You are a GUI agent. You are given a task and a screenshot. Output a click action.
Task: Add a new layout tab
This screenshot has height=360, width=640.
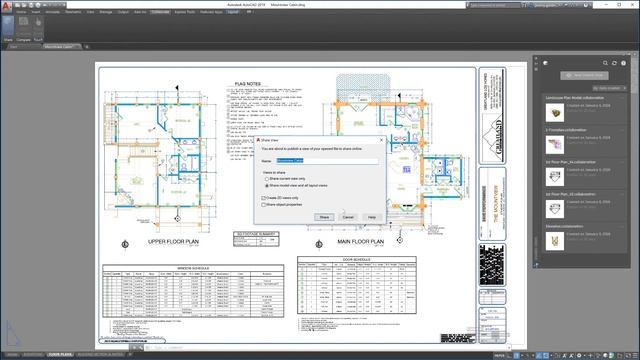click(130, 355)
